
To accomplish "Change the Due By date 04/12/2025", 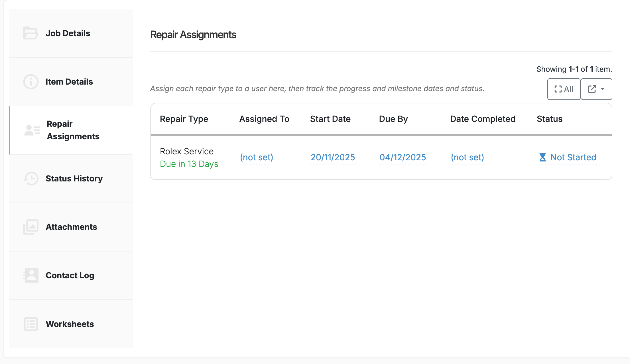I will coord(403,157).
